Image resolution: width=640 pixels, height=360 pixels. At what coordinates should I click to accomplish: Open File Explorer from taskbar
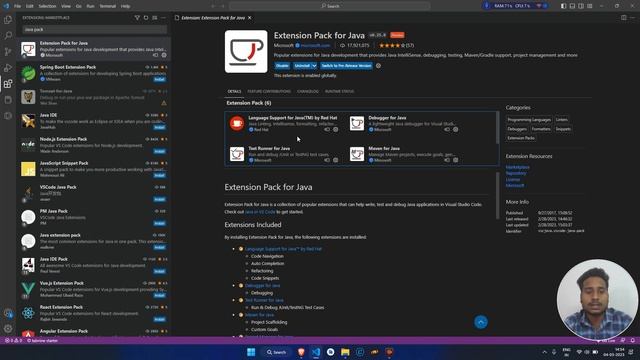(345, 352)
